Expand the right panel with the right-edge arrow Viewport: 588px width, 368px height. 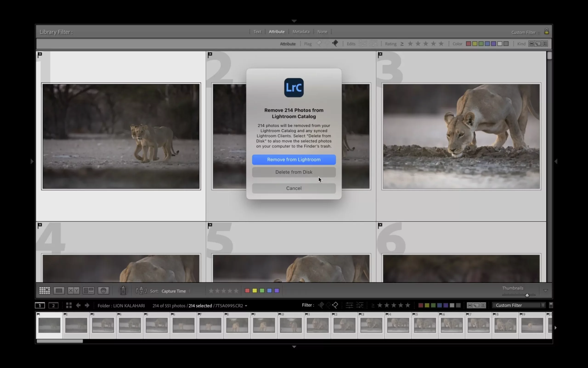(556, 161)
